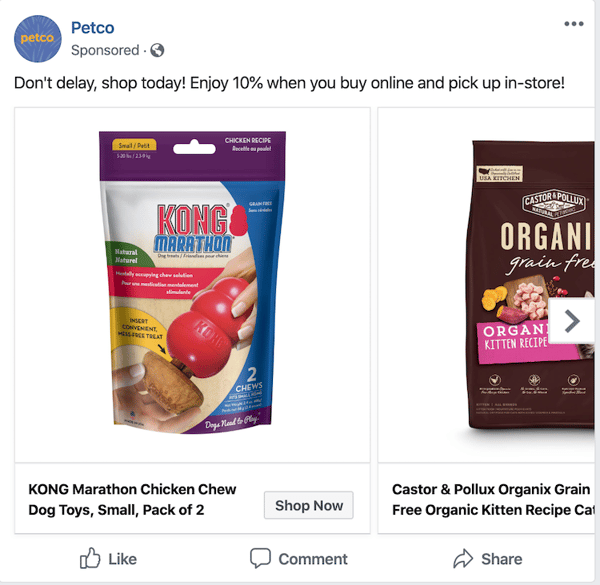Click the globe public audience icon
Screen dimensions: 600x585
point(157,50)
